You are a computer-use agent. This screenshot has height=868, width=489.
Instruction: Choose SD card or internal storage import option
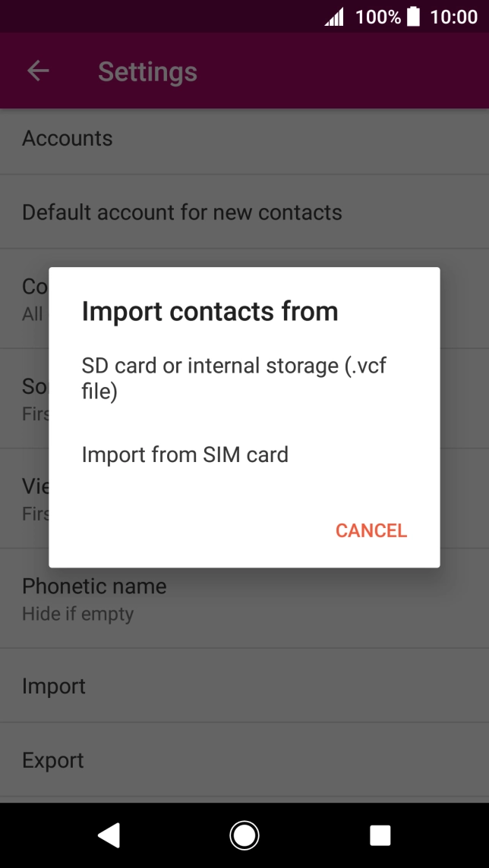235,378
